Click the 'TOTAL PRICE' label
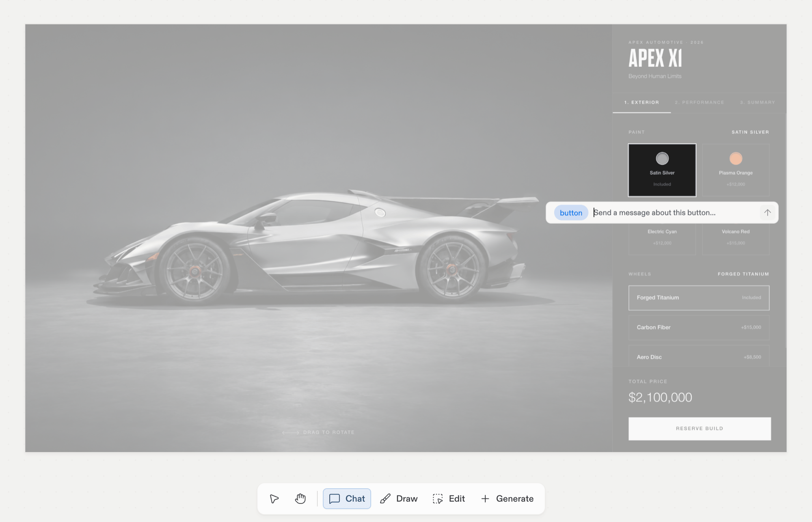This screenshot has width=812, height=522. pyautogui.click(x=648, y=382)
